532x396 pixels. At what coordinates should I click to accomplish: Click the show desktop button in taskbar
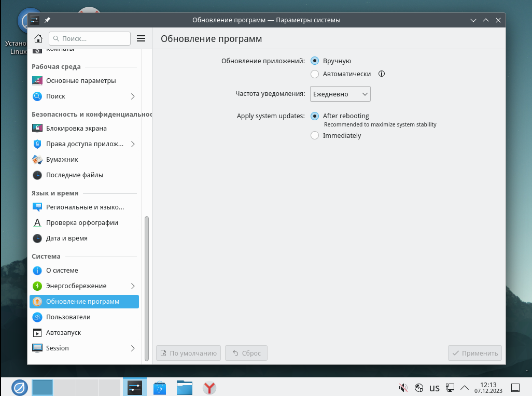[515, 388]
